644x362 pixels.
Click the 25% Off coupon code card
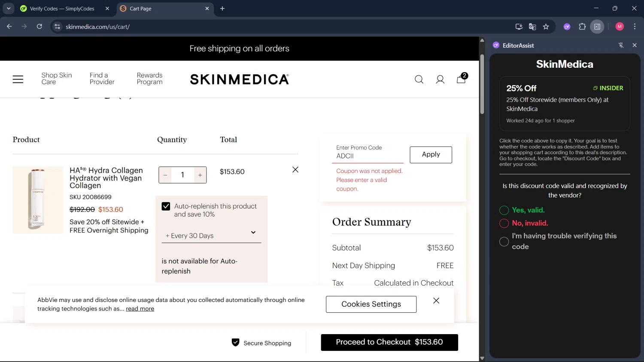tap(565, 104)
